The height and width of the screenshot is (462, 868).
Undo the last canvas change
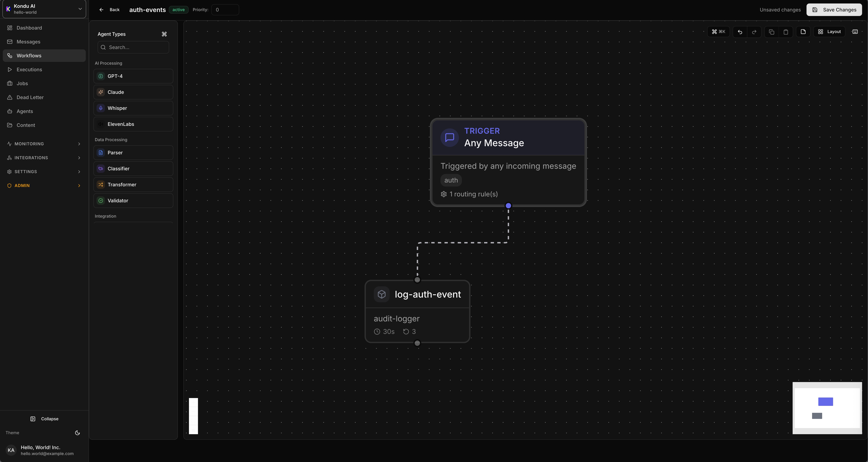[x=740, y=32]
